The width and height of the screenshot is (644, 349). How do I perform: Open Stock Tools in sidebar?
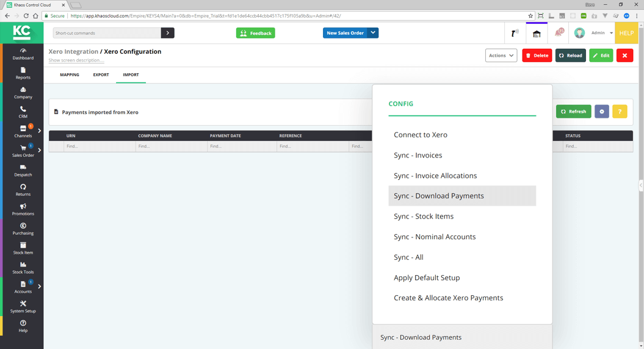[23, 268]
